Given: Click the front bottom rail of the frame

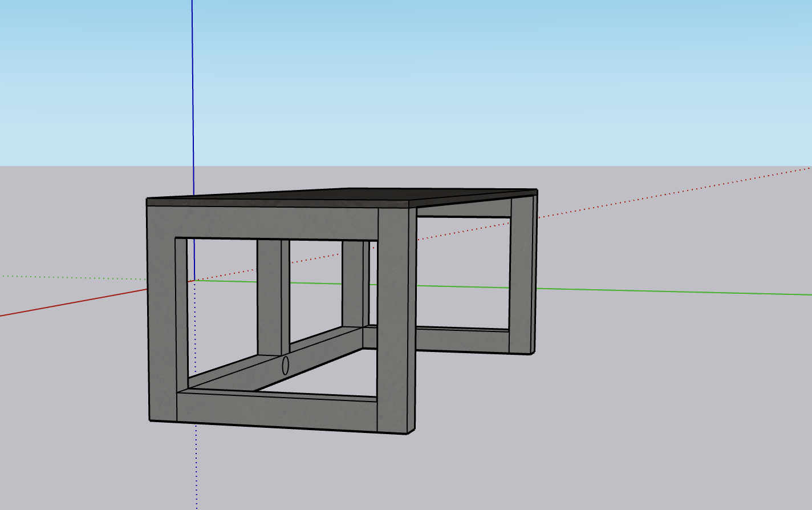Looking at the screenshot, I should coord(277,412).
